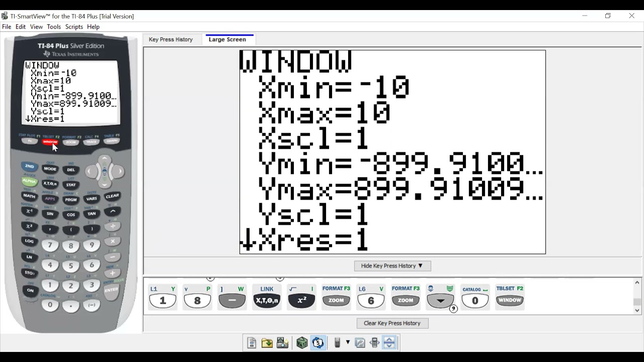Click the X,T,θ,n key in the key press history strip
This screenshot has height=362, width=644.
tap(267, 301)
